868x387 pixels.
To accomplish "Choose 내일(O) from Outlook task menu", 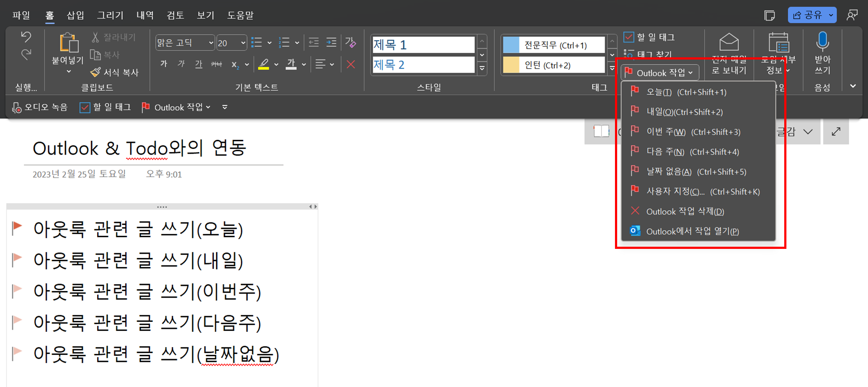I will (698, 112).
